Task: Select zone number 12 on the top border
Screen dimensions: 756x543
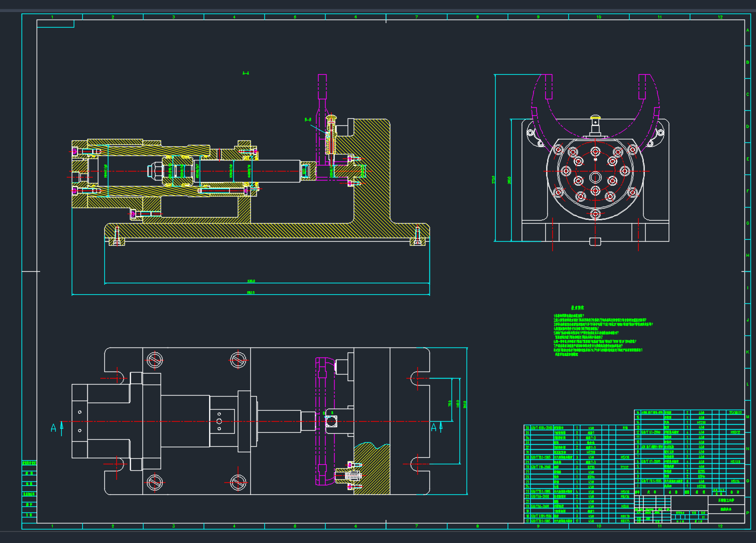Action: 720,17
